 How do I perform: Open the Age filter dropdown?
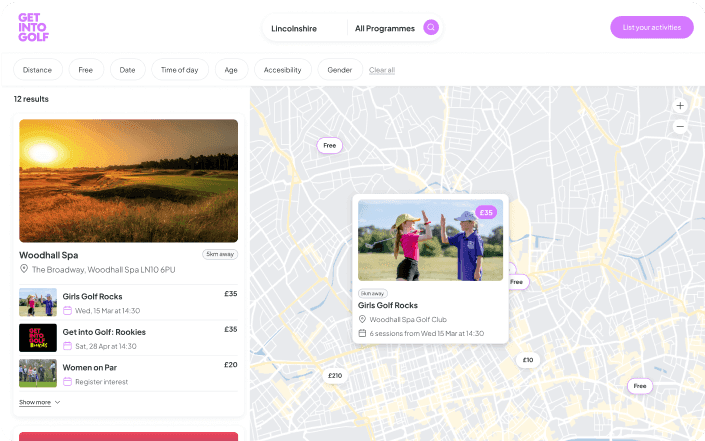click(x=231, y=70)
